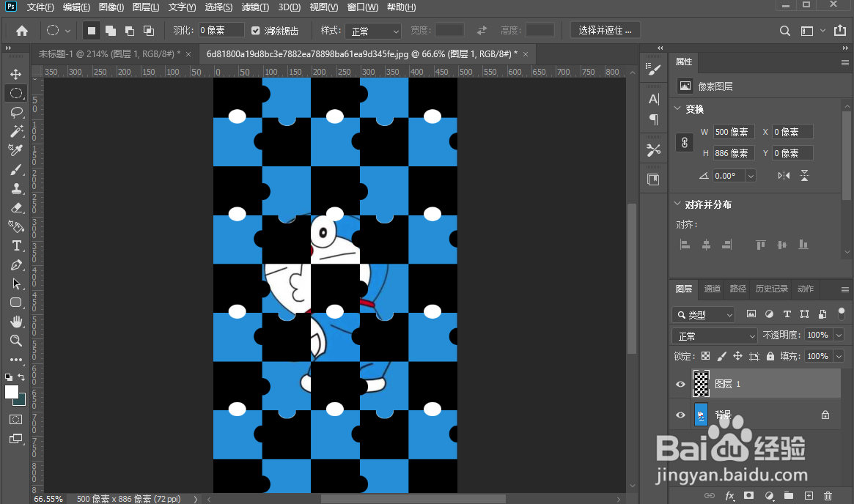854x504 pixels.
Task: Select the Move tool
Action: pyautogui.click(x=16, y=74)
